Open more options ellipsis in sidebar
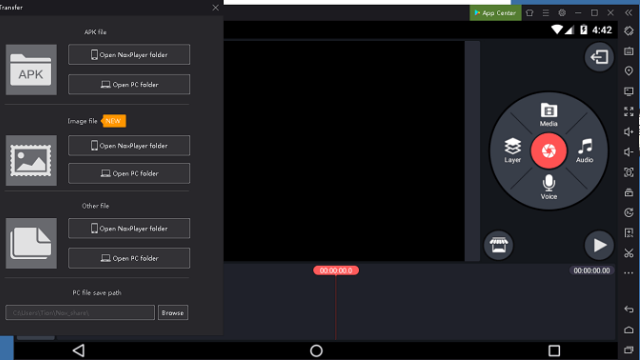 click(629, 273)
